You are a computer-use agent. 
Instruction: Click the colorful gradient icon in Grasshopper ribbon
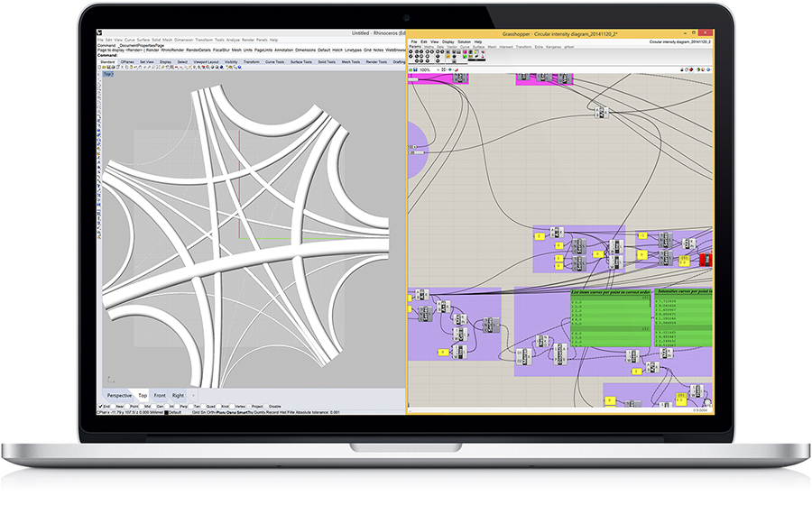tap(476, 51)
